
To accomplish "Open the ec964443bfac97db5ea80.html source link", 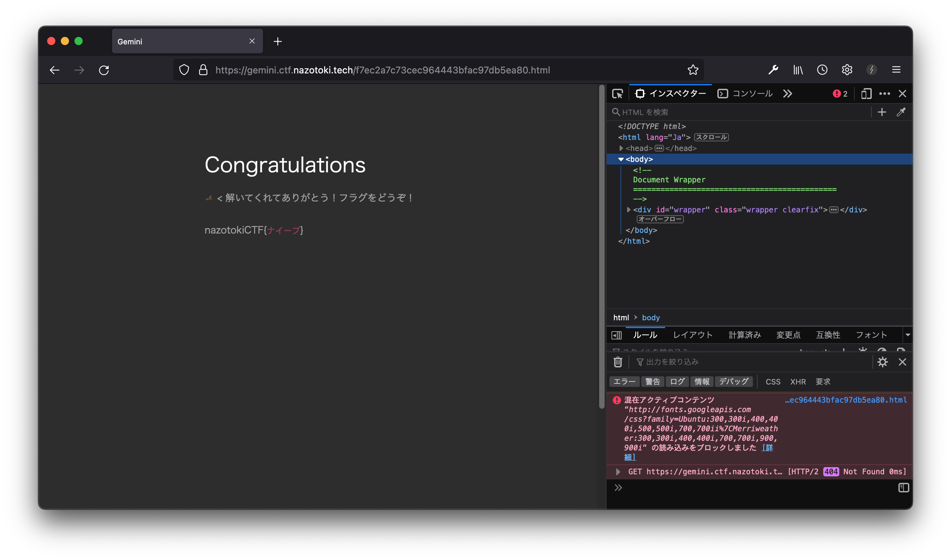I will (846, 400).
